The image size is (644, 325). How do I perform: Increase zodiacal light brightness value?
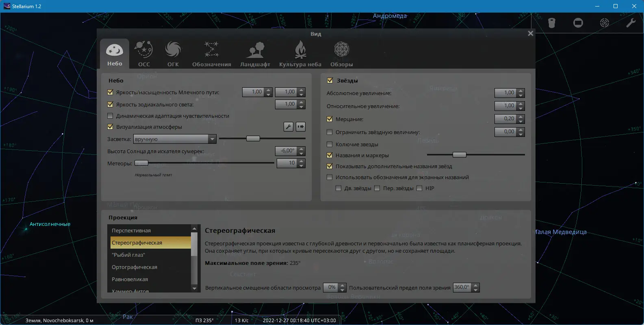[x=301, y=102]
